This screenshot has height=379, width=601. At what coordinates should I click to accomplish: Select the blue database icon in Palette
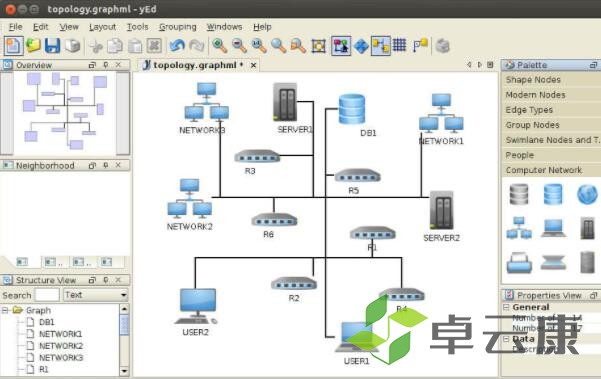553,194
